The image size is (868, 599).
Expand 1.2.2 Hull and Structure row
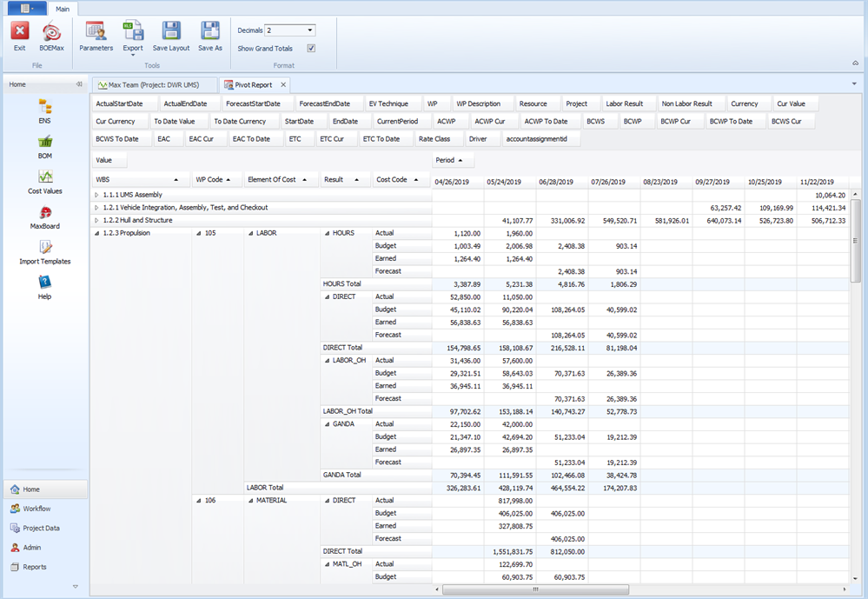(x=97, y=221)
